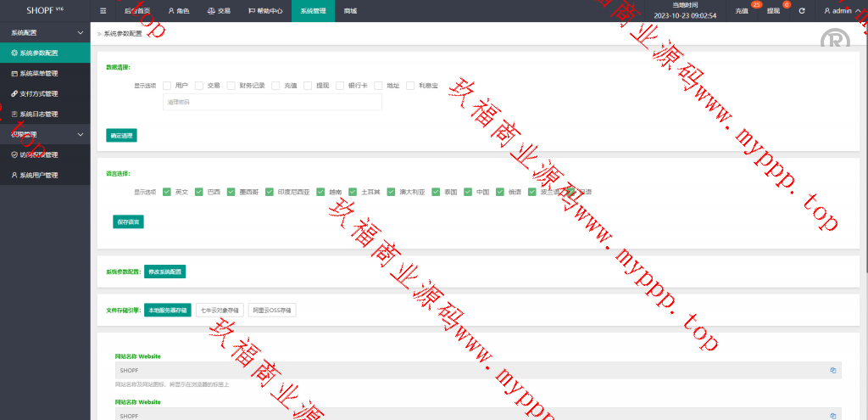Open 支付方式管理 link icon item
The image size is (868, 420).
[45, 93]
